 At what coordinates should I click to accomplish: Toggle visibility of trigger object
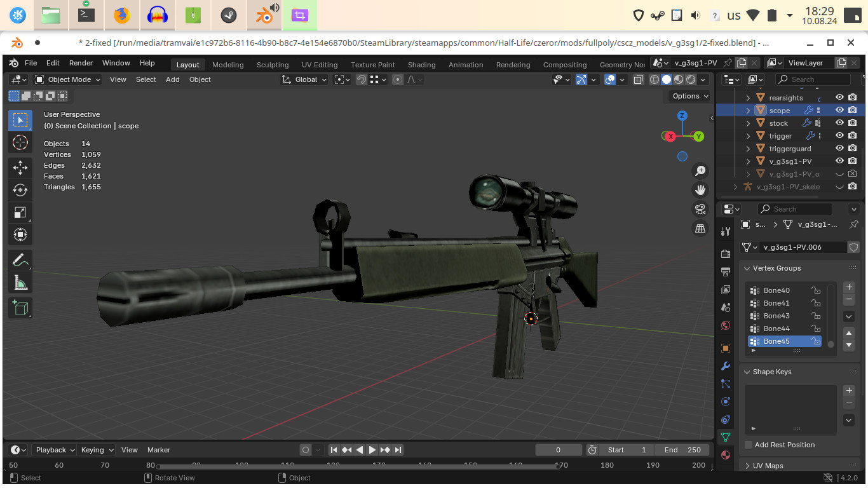839,136
